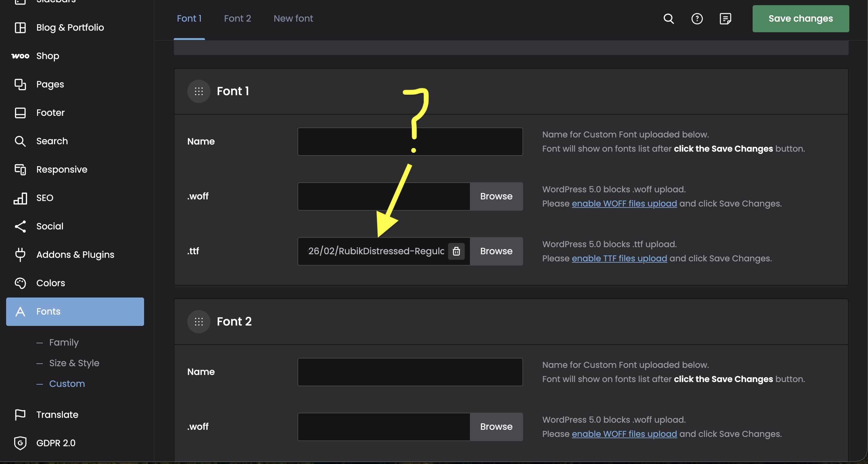
Task: Click the Font 1 drag handle icon
Action: tap(199, 91)
